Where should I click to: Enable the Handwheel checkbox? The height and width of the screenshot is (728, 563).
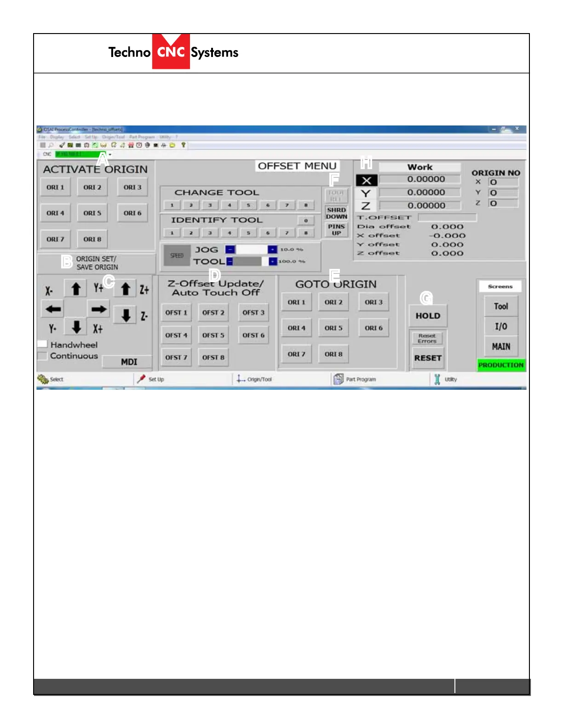[x=42, y=344]
